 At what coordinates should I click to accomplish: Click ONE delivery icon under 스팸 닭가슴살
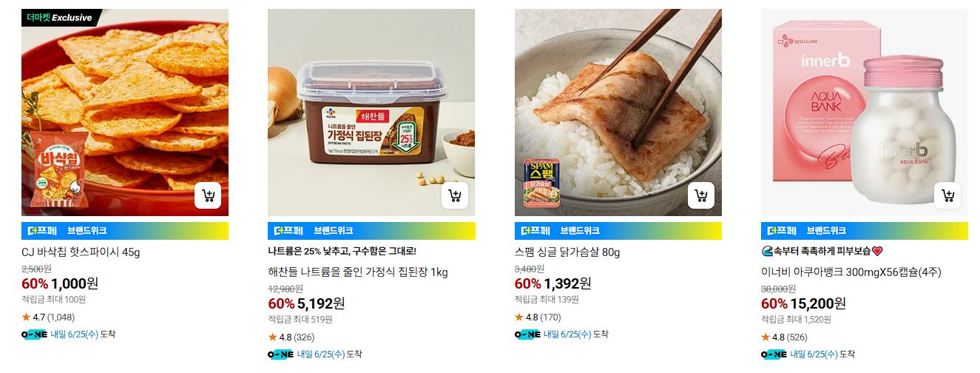coord(528,335)
